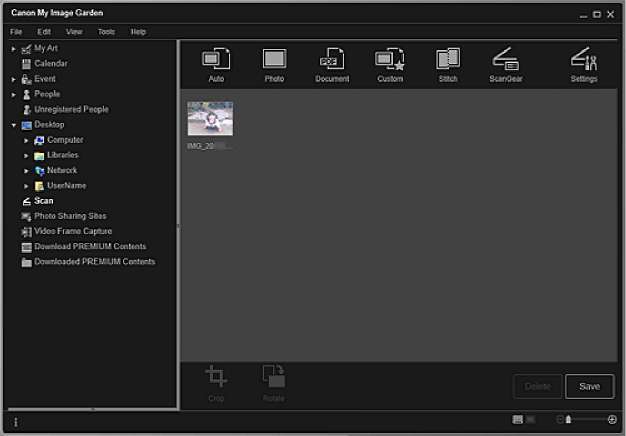Click the zoom-in plus icon

tap(612, 420)
